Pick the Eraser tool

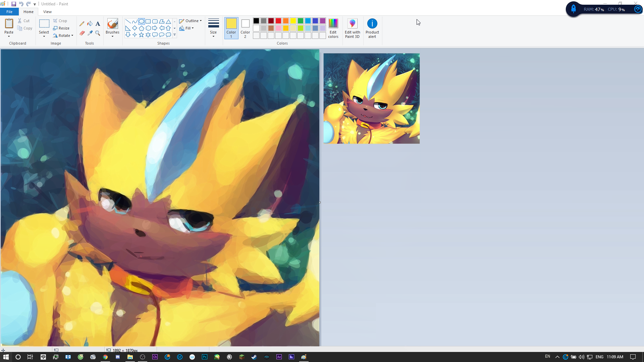[x=82, y=33]
